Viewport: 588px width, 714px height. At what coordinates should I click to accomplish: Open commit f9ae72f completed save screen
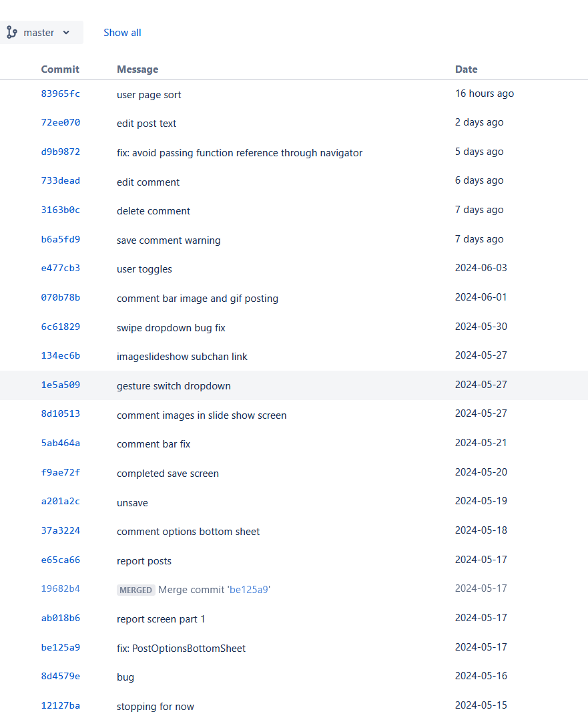pyautogui.click(x=61, y=472)
